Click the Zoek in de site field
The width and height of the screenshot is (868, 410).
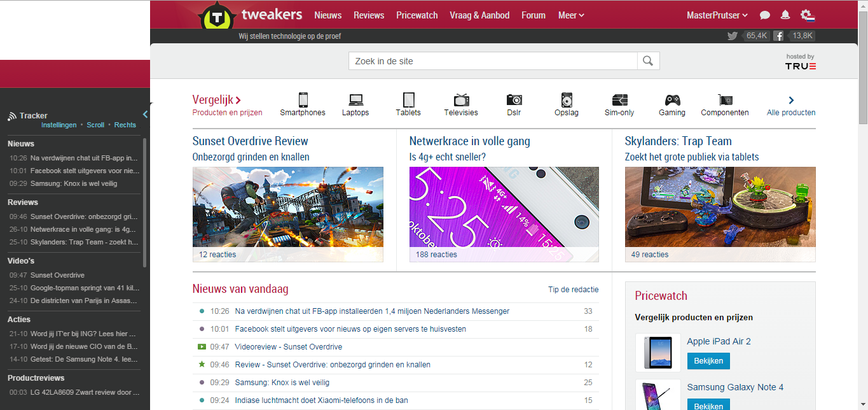coord(493,61)
